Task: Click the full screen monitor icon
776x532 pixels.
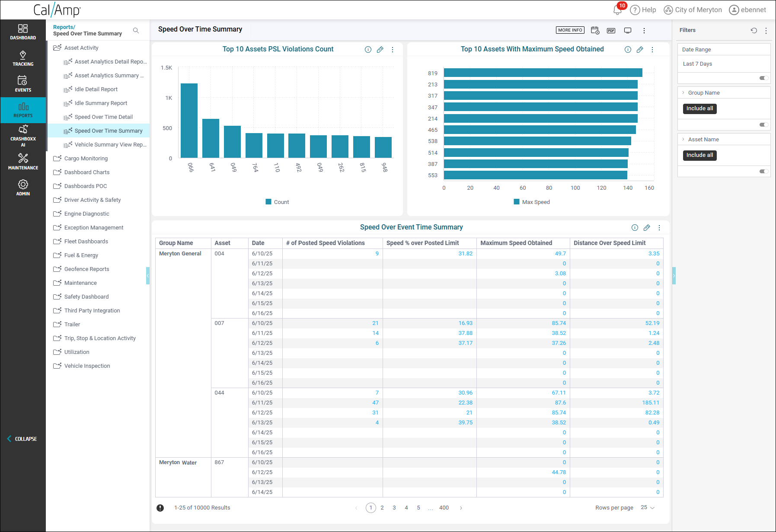Action: click(628, 30)
